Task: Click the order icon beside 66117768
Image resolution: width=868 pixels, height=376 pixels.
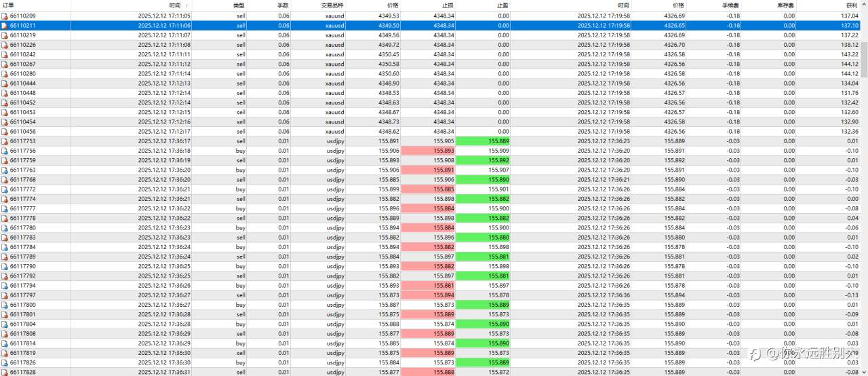Action: click(x=5, y=179)
